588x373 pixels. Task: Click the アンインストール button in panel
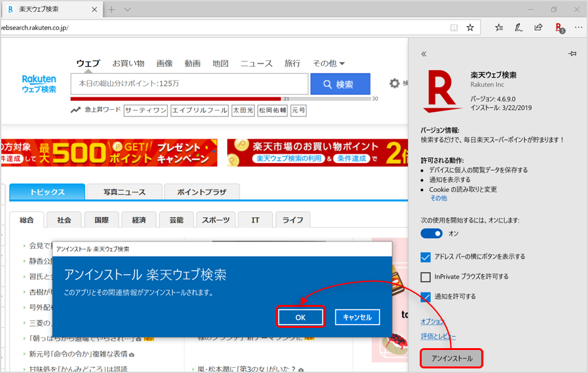452,359
